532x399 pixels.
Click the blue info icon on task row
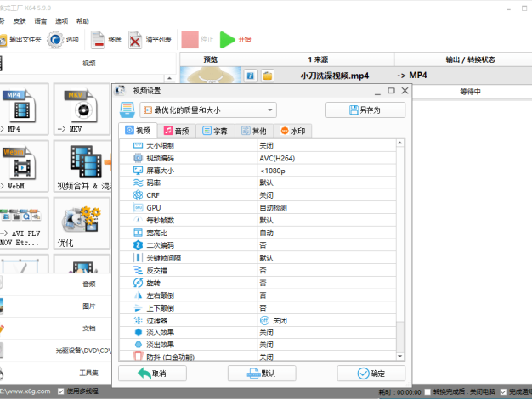[x=251, y=76]
